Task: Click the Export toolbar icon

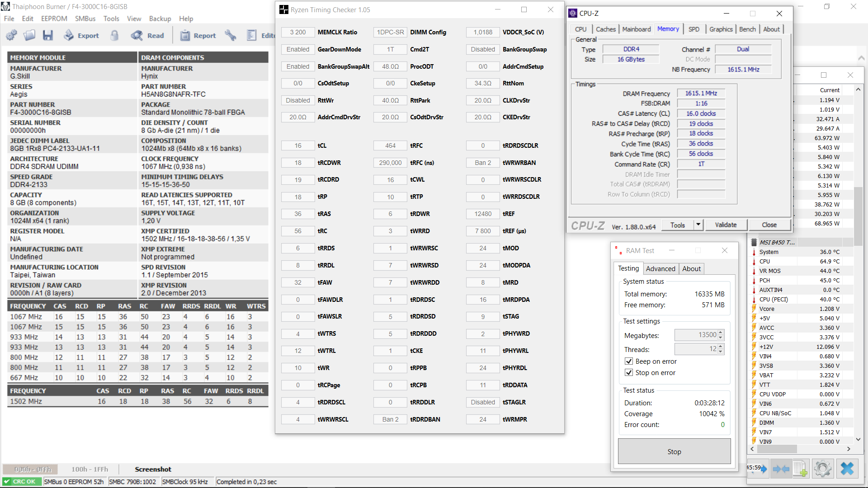Action: coord(69,35)
